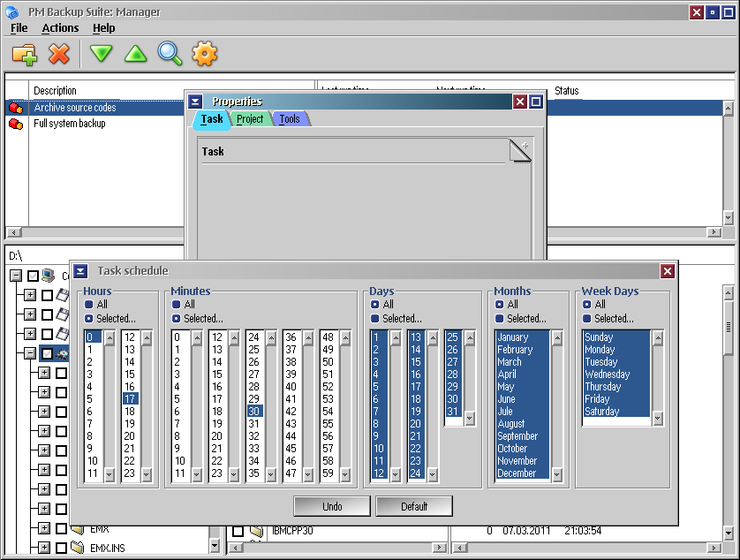Expand the EMX.INS tree node
This screenshot has height=560, width=740.
coord(44,548)
